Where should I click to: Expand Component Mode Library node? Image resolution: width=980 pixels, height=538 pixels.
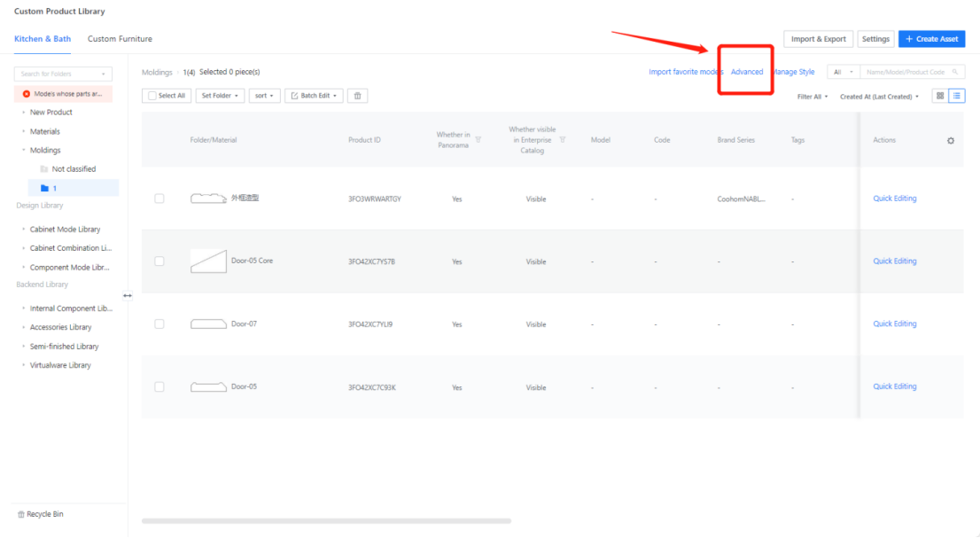(24, 268)
